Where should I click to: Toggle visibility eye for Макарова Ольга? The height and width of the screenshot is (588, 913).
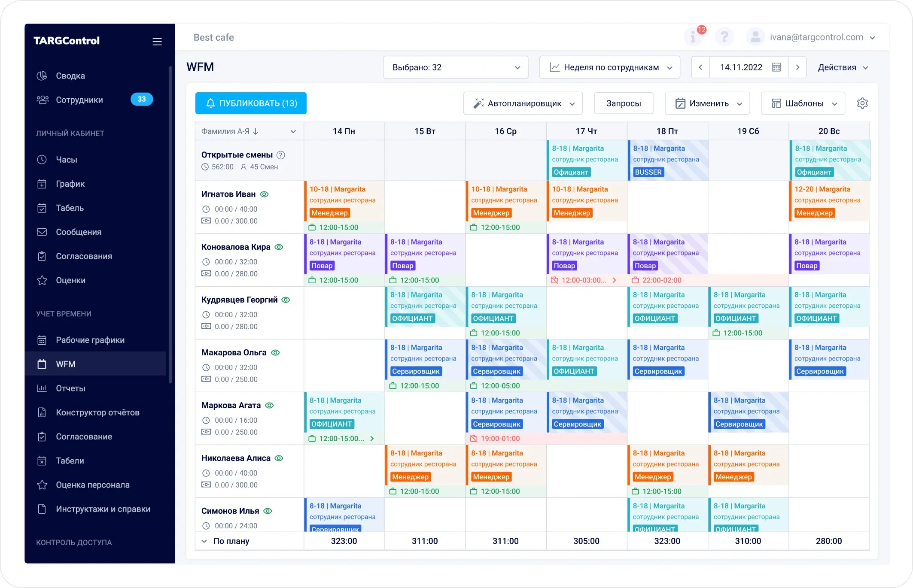(x=276, y=353)
